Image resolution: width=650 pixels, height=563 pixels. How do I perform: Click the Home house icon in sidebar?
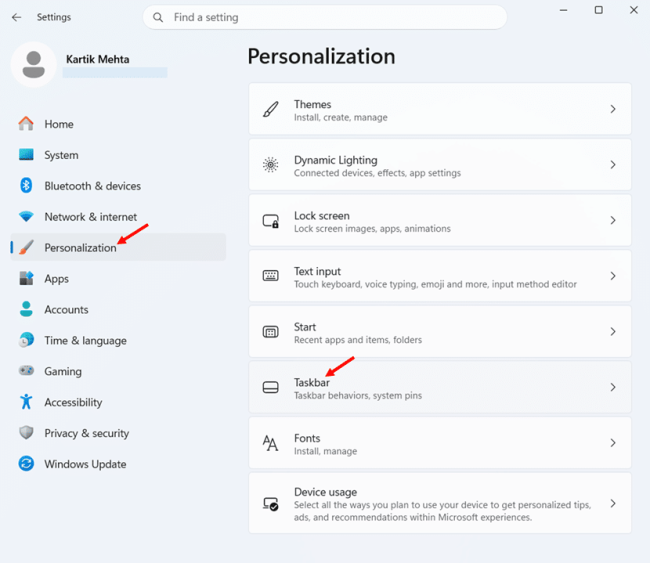point(26,124)
